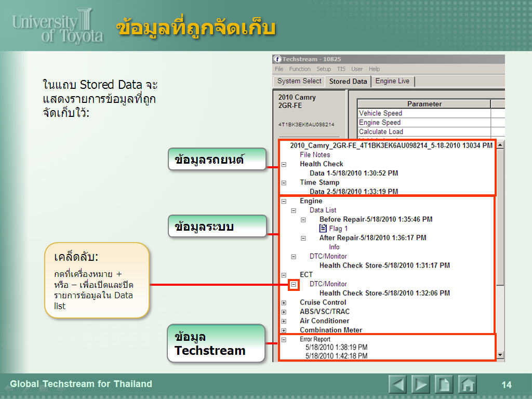Viewport: 532px width, 399px height.
Task: Open the document page icon
Action: pos(444,384)
